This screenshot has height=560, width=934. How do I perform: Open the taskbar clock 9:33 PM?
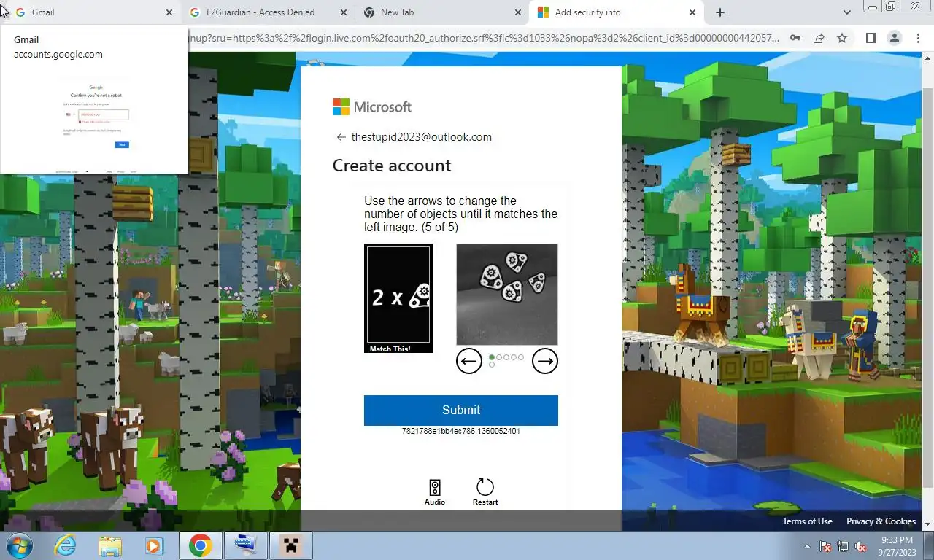click(x=897, y=546)
